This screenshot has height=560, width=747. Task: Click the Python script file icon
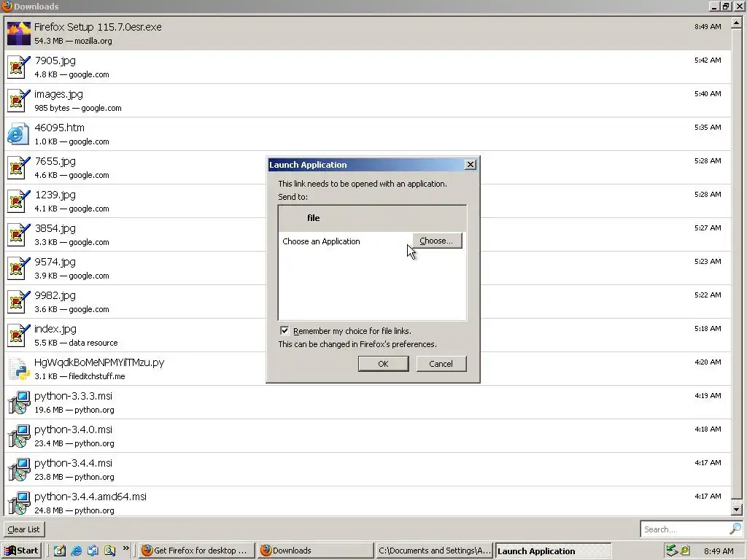click(19, 369)
